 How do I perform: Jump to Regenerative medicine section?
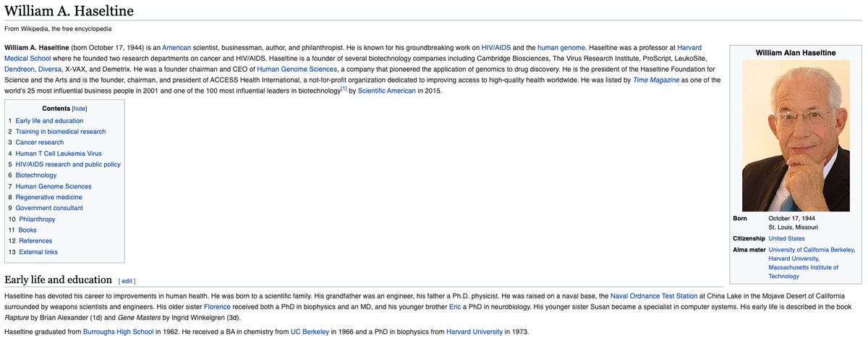(x=49, y=197)
